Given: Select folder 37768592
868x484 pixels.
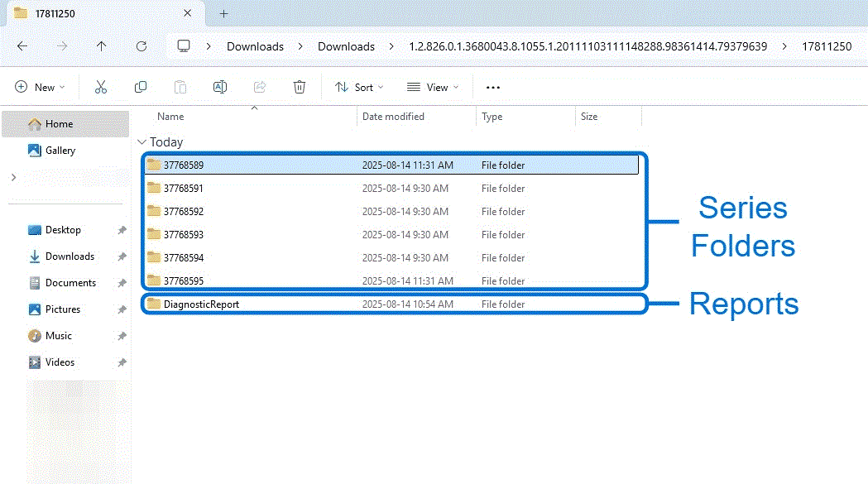Looking at the screenshot, I should tap(391, 212).
